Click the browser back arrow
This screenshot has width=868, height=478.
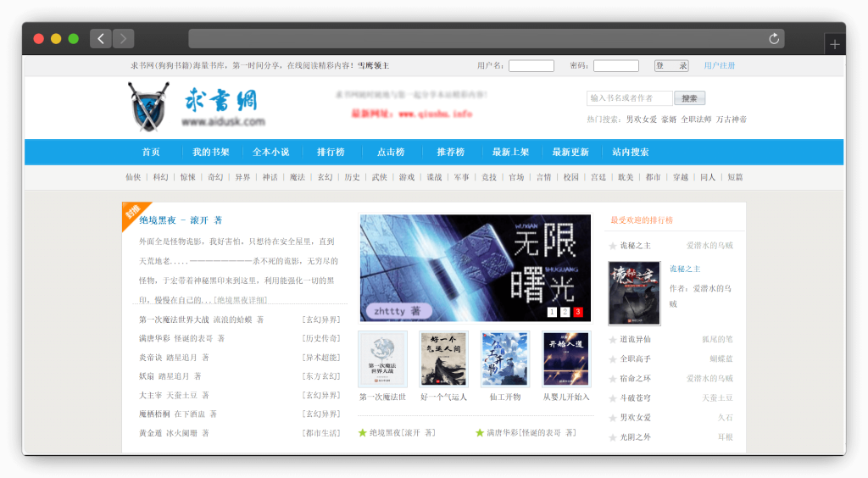tap(101, 39)
